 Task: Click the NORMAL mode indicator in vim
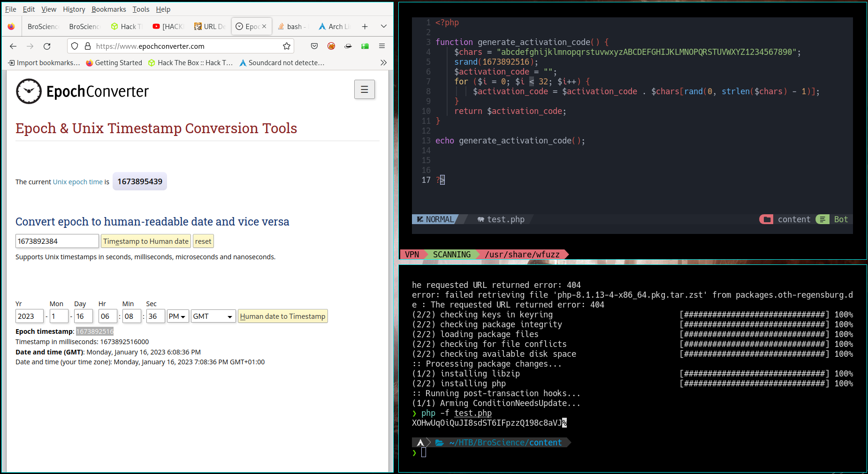435,219
